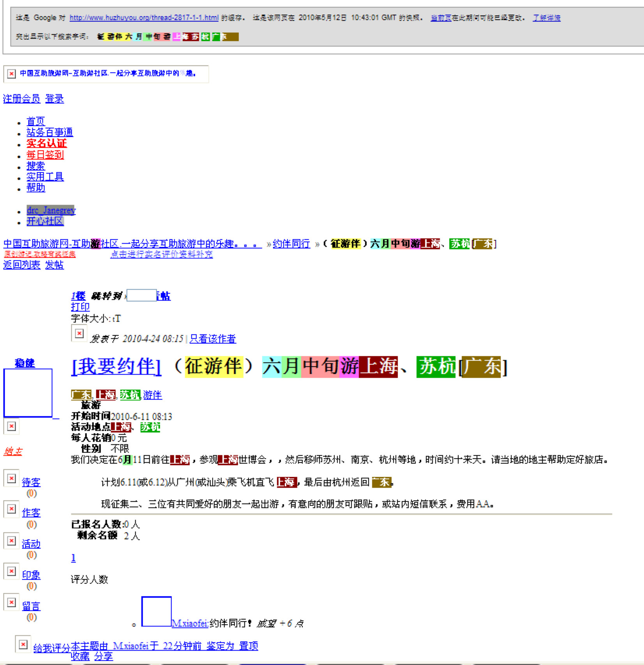Open the 注册会员 register link
Viewport: 644px width, 665px height.
tap(21, 99)
